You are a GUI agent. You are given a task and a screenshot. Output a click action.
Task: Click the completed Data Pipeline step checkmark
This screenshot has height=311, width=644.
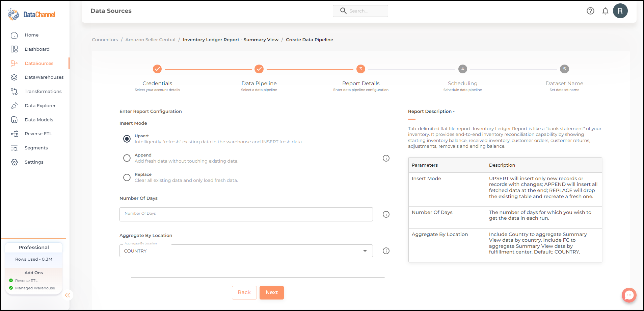(259, 69)
